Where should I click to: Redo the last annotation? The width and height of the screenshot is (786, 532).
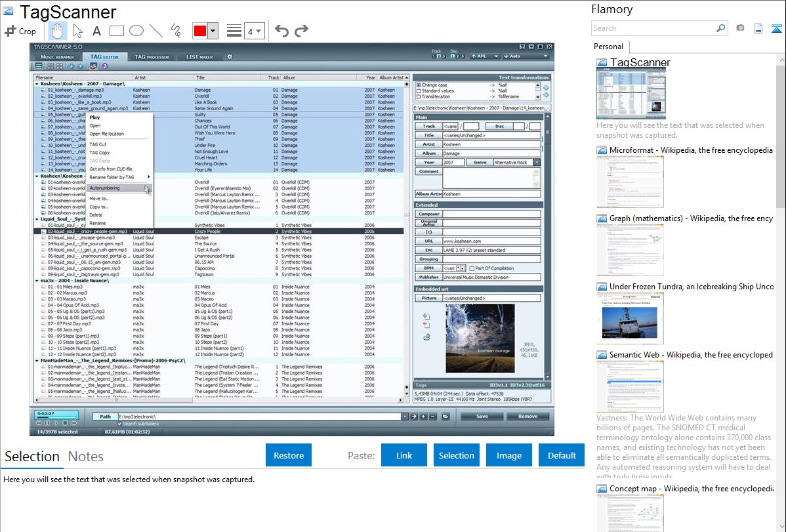(301, 31)
